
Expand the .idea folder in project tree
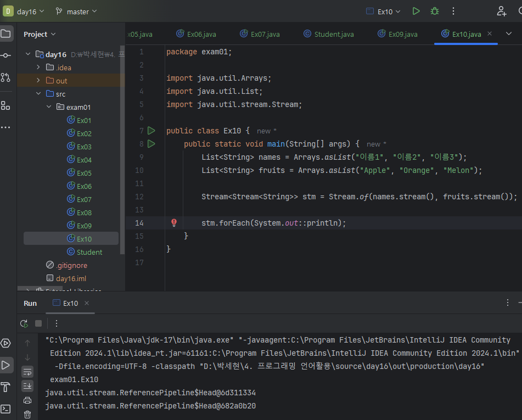pos(38,68)
